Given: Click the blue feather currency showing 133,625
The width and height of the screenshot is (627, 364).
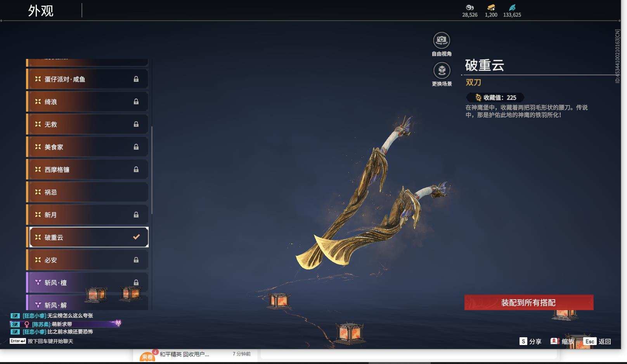Looking at the screenshot, I should [x=512, y=10].
